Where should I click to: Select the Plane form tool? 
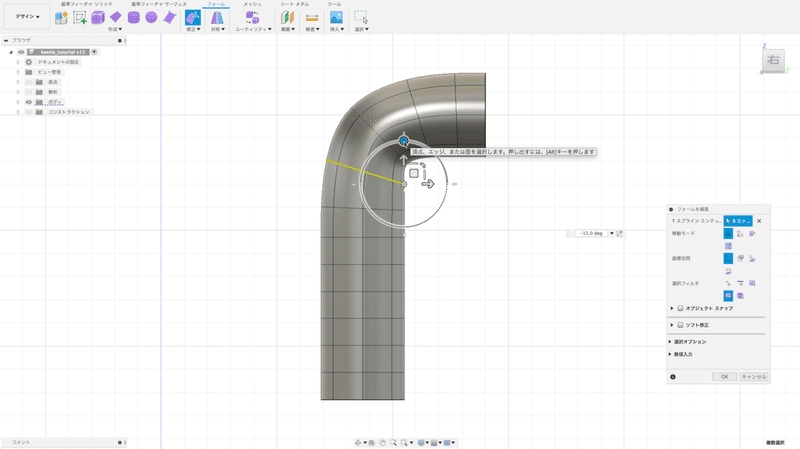pos(116,18)
